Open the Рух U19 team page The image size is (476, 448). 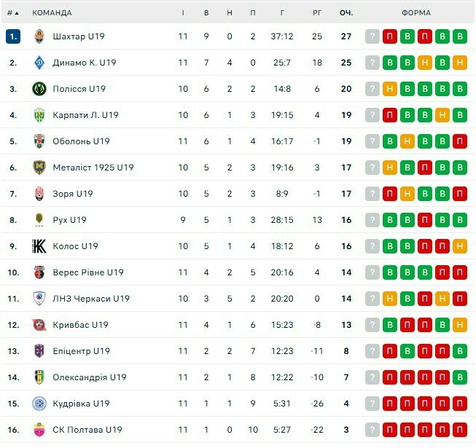(x=69, y=220)
